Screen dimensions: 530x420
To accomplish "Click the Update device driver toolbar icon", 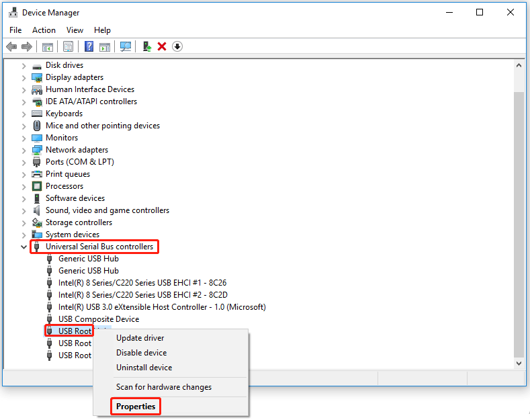I will tap(147, 46).
